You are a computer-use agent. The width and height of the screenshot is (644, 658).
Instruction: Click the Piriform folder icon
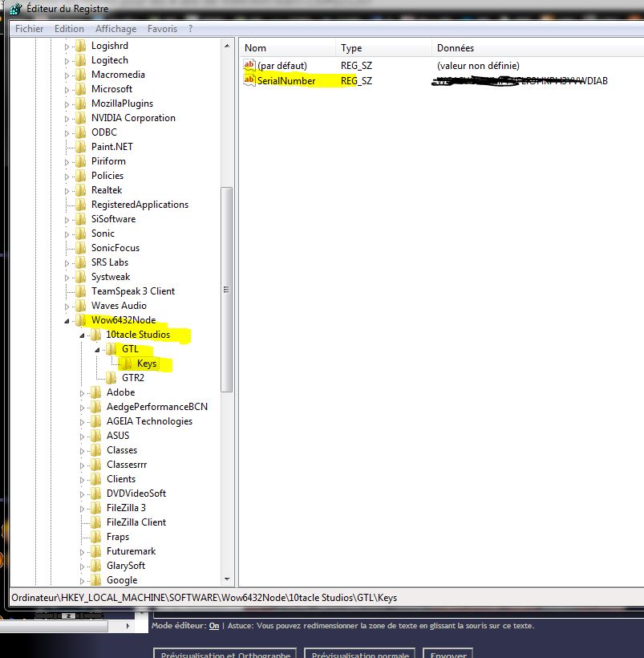coord(80,161)
